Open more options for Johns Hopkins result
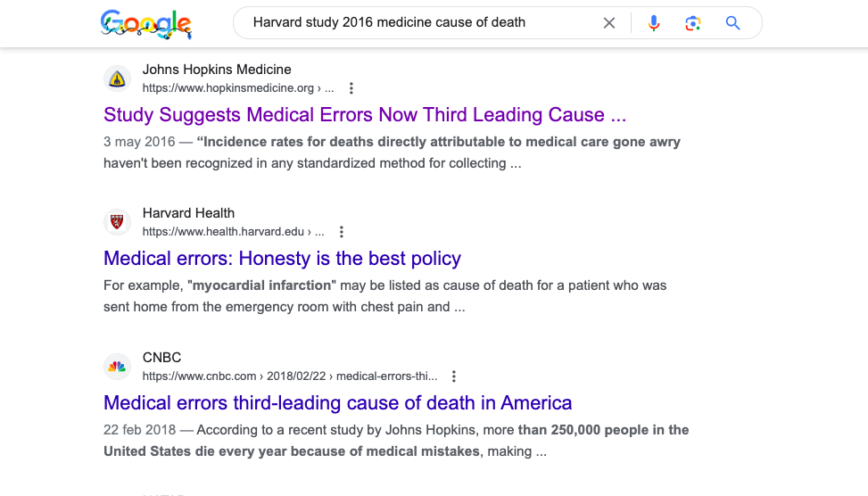 (x=351, y=88)
